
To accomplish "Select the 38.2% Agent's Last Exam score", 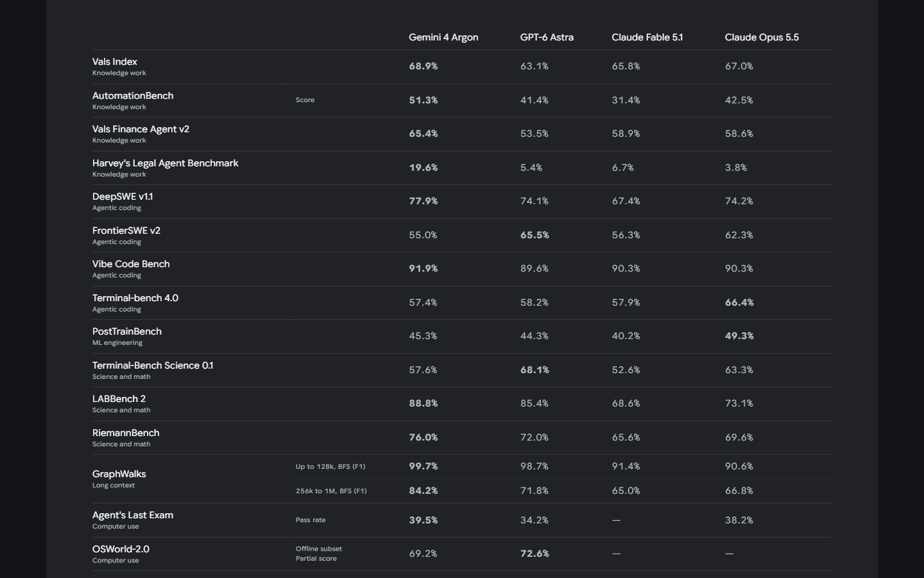I will tap(739, 520).
